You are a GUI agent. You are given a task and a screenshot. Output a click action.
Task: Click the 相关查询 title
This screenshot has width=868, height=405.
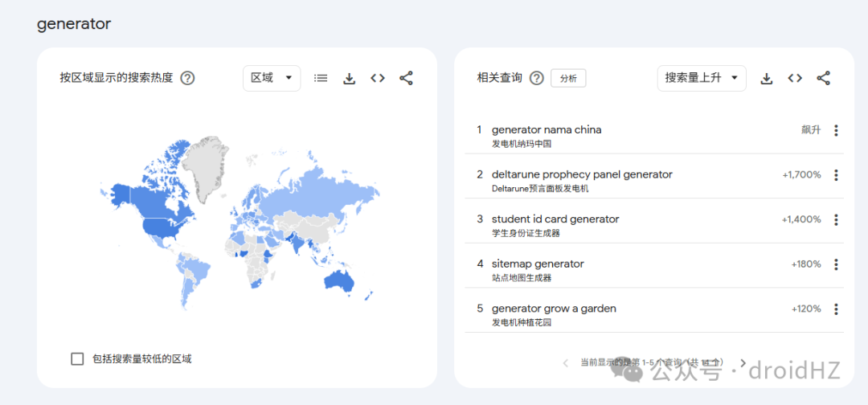[x=499, y=78]
